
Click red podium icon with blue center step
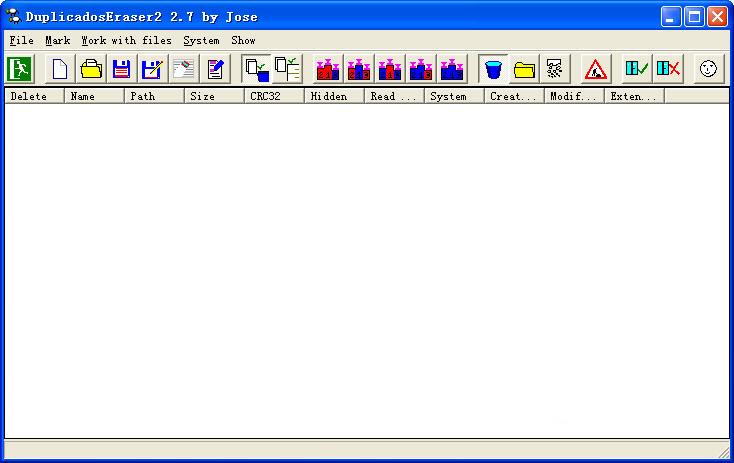click(359, 69)
